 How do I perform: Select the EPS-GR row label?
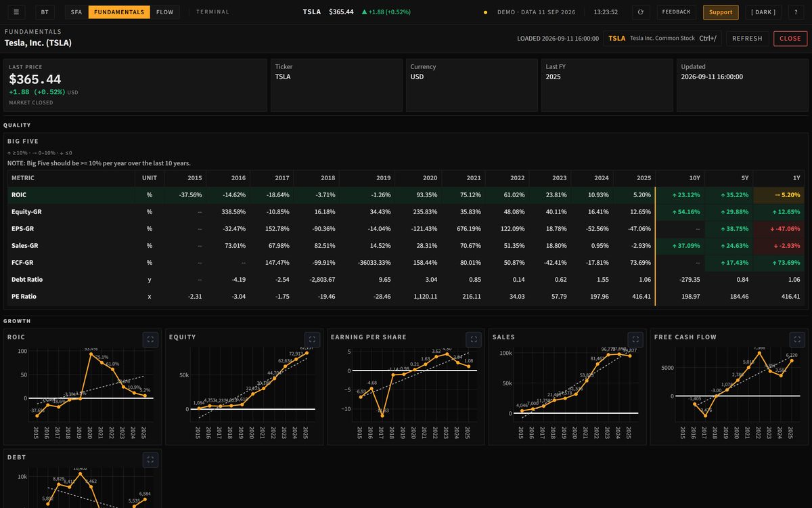coord(22,229)
